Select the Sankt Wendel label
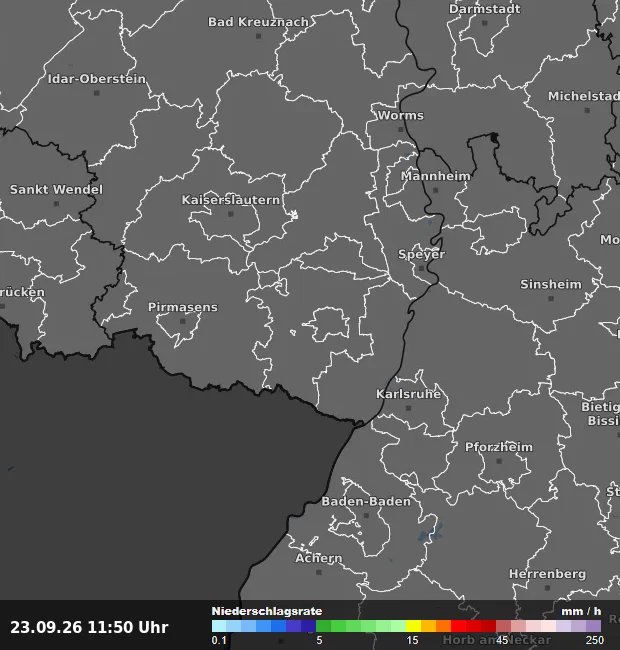 (x=56, y=189)
